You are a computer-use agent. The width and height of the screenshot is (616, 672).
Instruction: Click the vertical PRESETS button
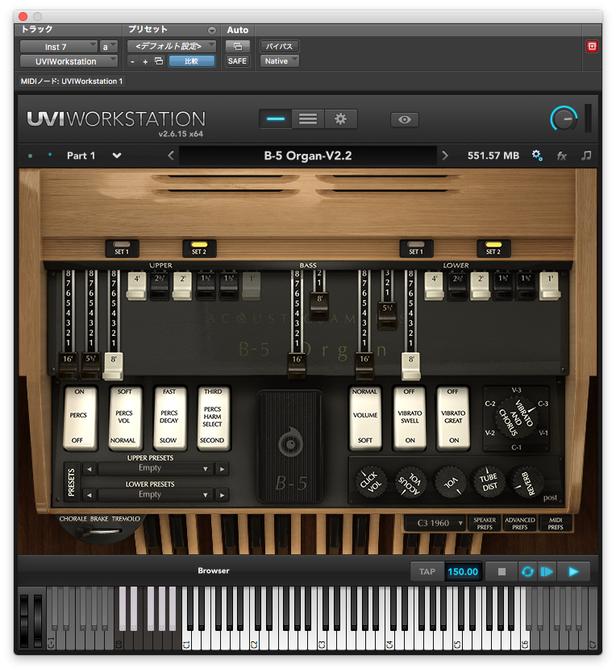pos(71,482)
